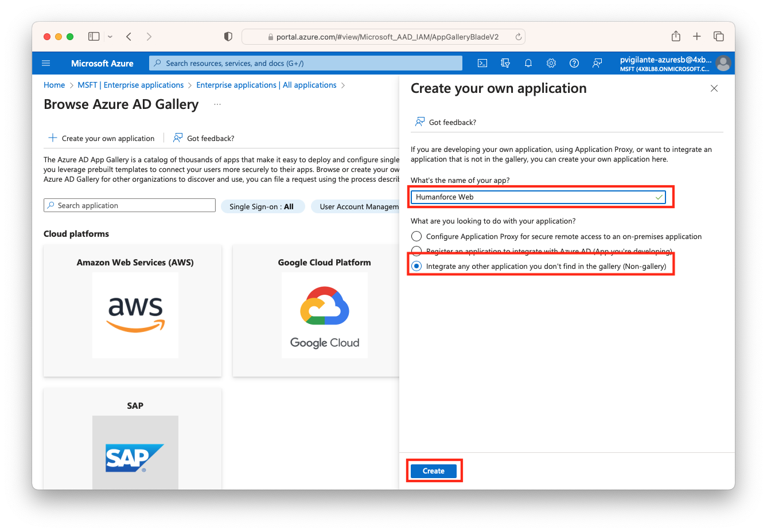Select Register an application radio option
Viewport: 767px width, 532px height.
pyautogui.click(x=416, y=251)
